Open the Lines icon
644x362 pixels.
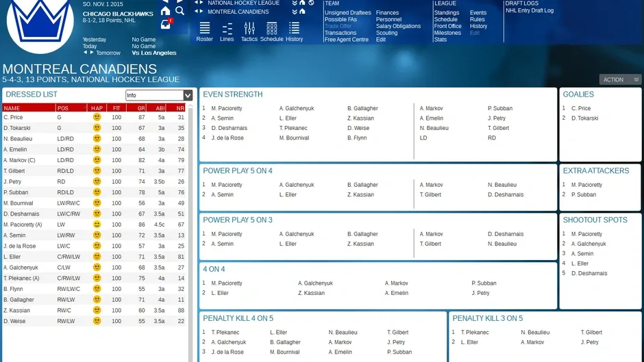coord(227,31)
